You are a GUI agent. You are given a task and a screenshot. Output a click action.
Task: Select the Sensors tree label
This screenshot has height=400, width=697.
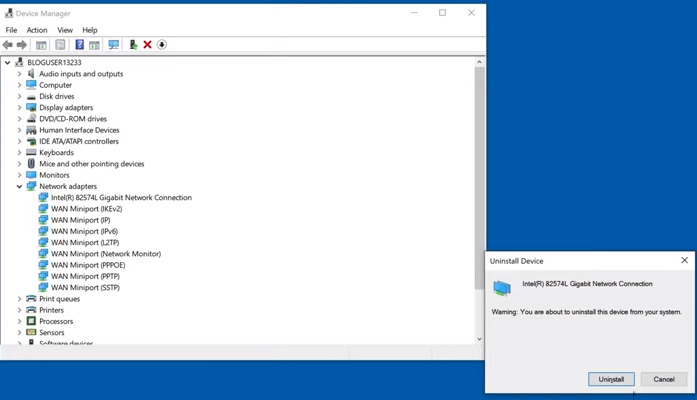(52, 332)
